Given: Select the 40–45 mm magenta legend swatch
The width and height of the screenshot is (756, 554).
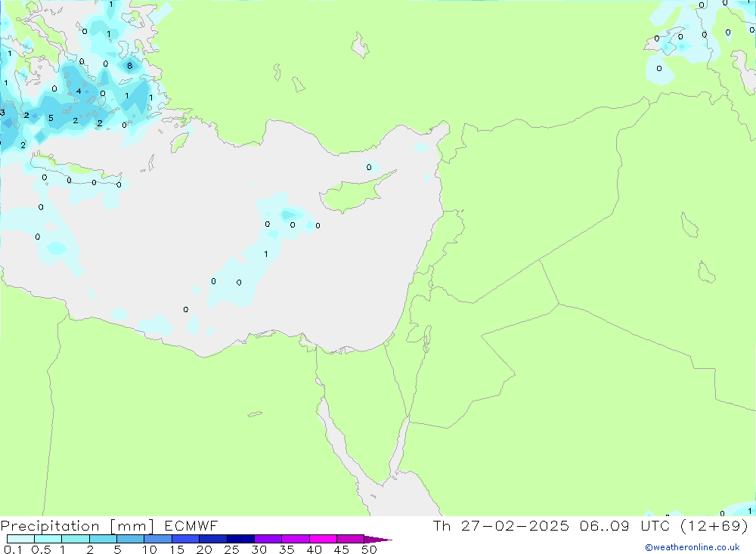Looking at the screenshot, I should pyautogui.click(x=323, y=539).
